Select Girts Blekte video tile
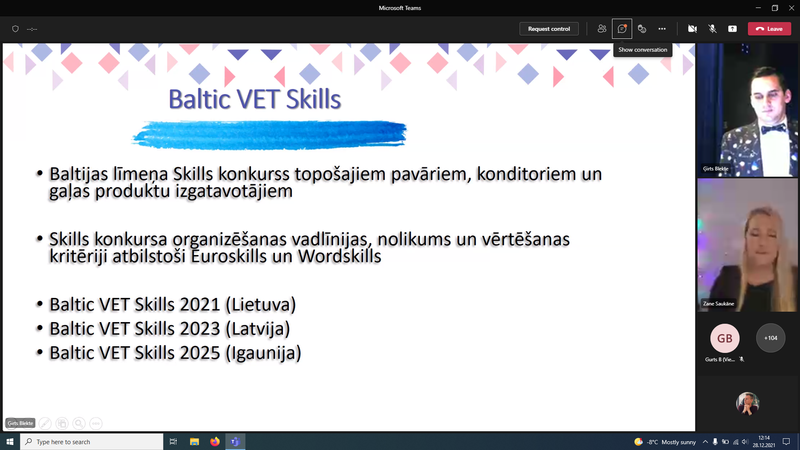This screenshot has height=450, width=800. (747, 110)
